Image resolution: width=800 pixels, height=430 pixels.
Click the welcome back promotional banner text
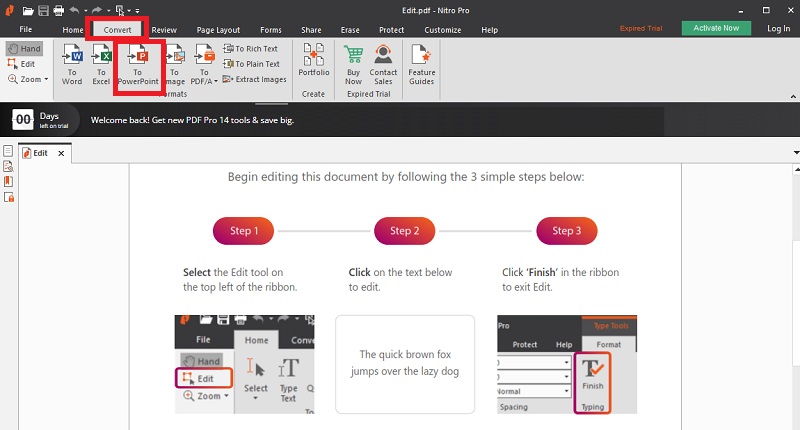tap(192, 120)
